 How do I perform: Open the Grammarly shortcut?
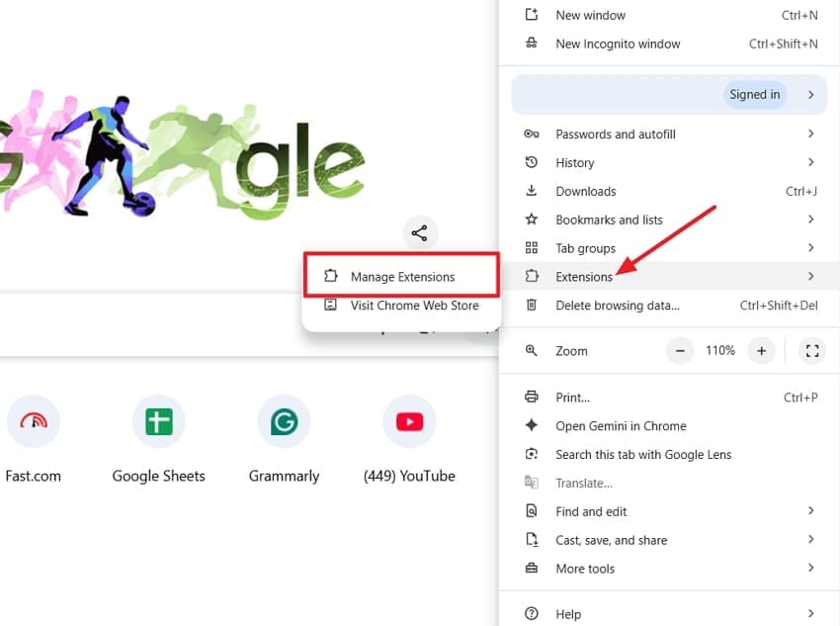click(x=284, y=440)
